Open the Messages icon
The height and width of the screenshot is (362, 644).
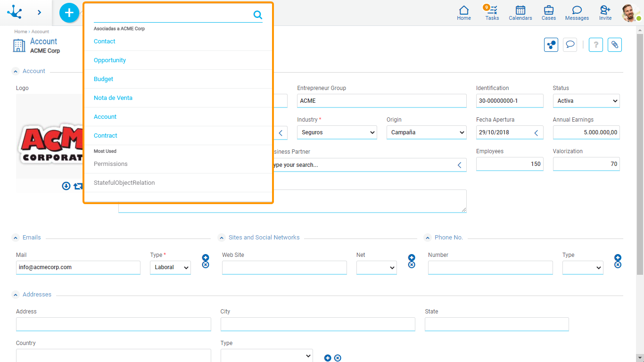(x=577, y=13)
